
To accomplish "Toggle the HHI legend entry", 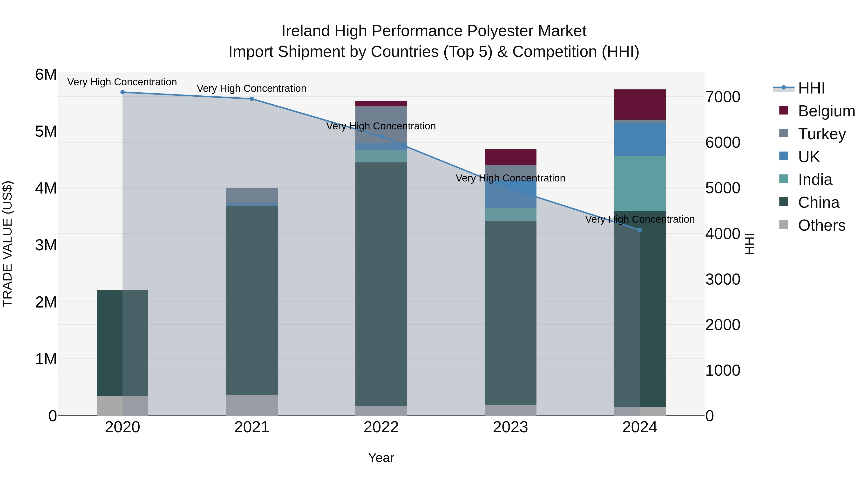I will click(799, 88).
